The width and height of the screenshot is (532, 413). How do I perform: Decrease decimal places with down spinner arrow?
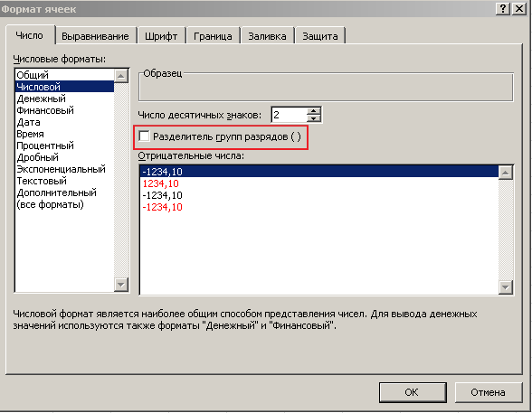pyautogui.click(x=314, y=118)
